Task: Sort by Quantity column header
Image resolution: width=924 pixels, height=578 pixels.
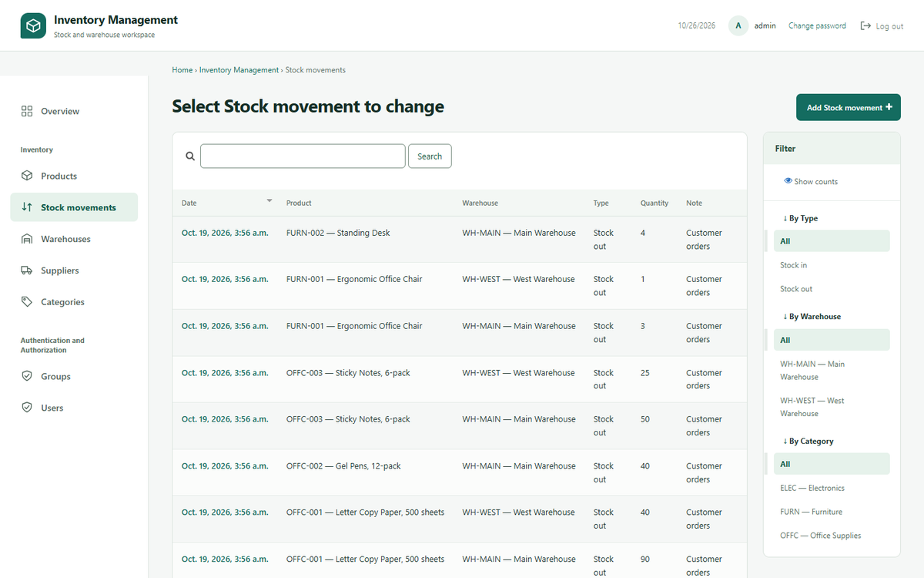Action: point(654,203)
